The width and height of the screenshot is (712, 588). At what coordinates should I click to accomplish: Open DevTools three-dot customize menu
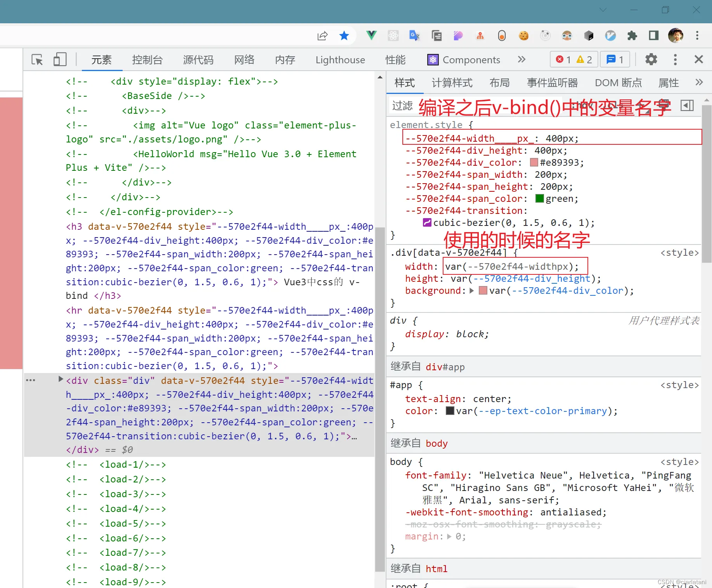click(675, 59)
